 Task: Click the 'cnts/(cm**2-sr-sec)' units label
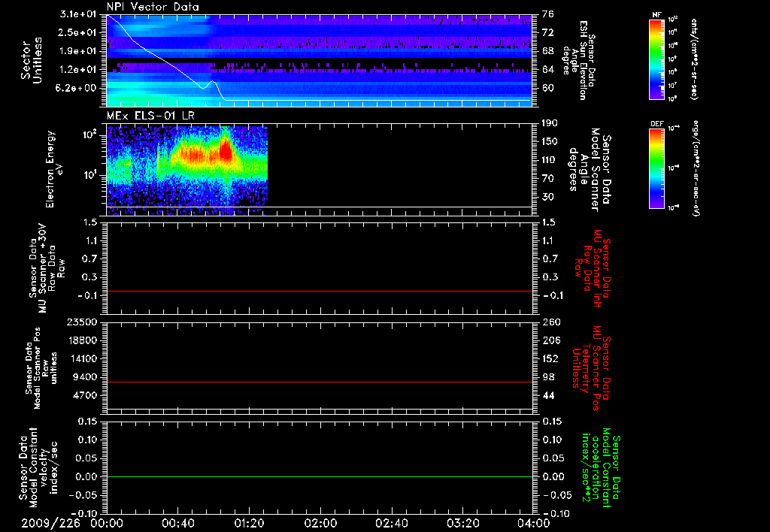click(694, 59)
